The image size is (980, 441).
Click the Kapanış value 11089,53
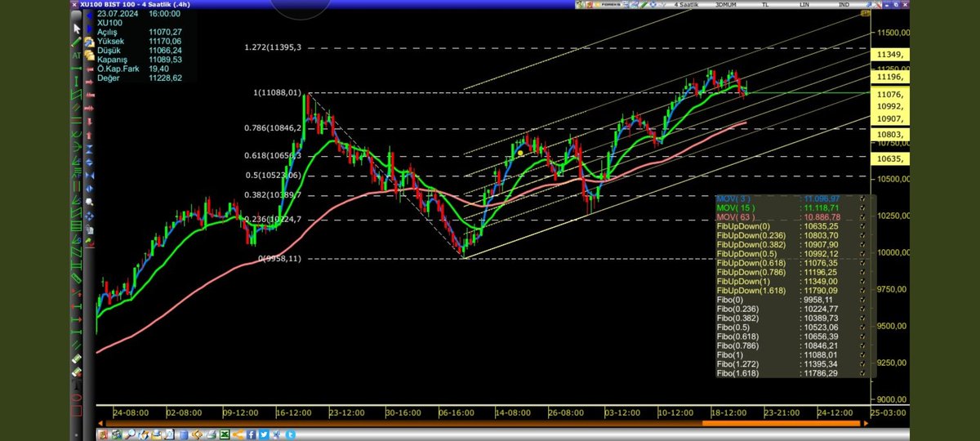[167, 60]
